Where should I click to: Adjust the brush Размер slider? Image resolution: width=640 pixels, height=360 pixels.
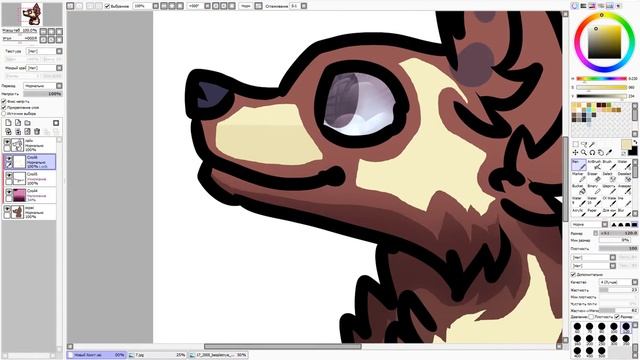[619, 233]
